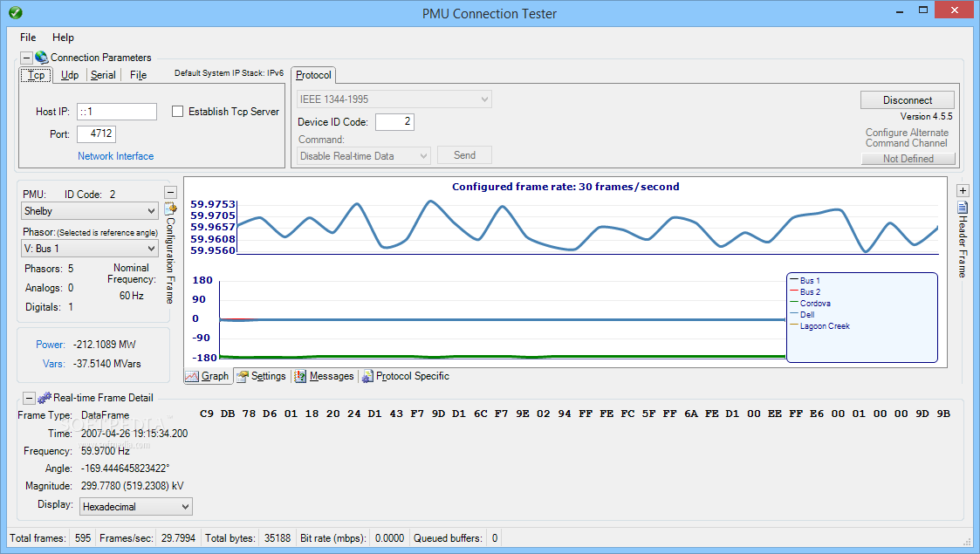Open the V: Bus 1 phasor dropdown
This screenshot has height=554, width=980.
89,249
